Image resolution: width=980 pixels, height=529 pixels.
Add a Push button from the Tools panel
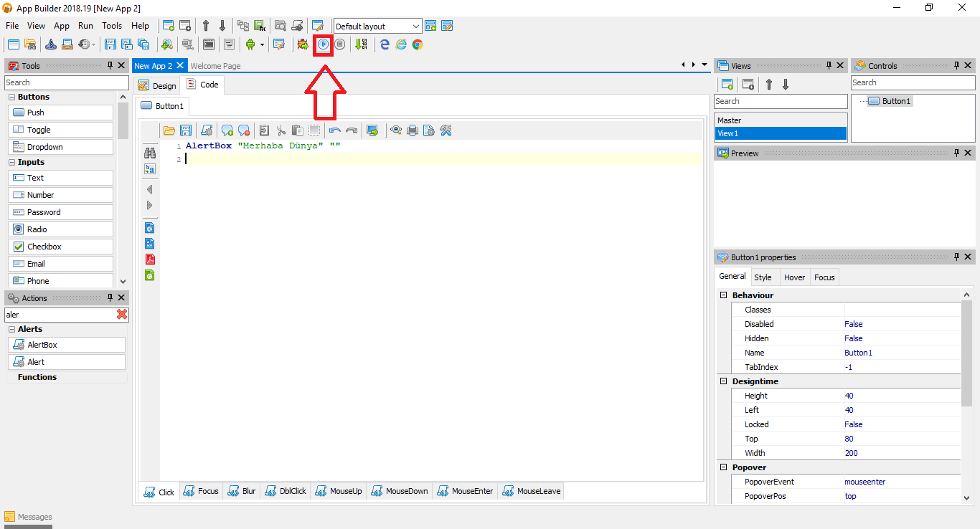tap(60, 112)
